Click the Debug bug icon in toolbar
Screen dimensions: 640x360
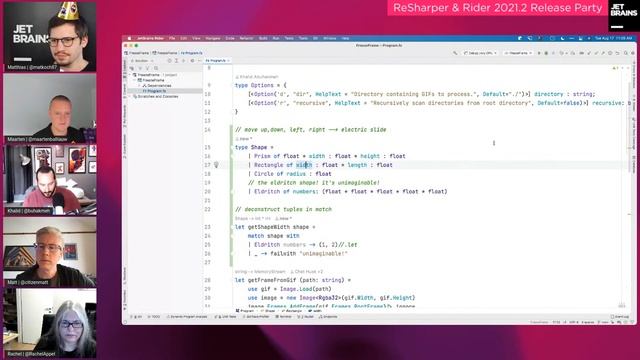point(546,53)
